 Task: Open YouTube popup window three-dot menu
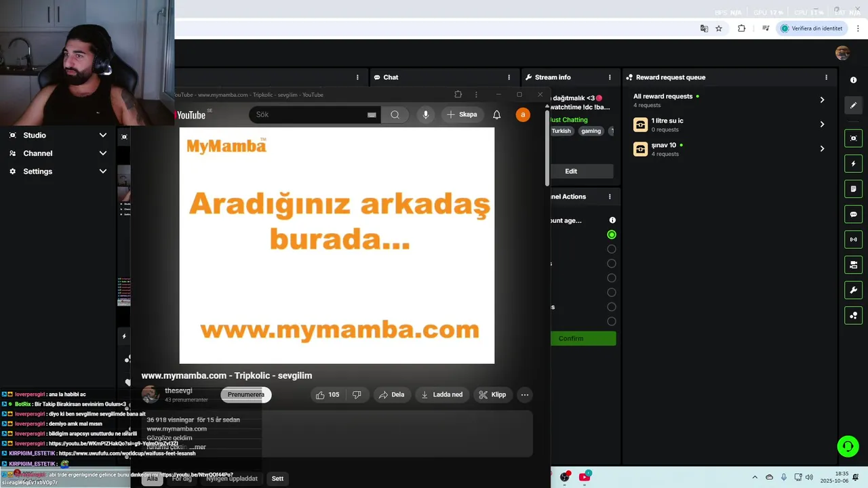(476, 95)
